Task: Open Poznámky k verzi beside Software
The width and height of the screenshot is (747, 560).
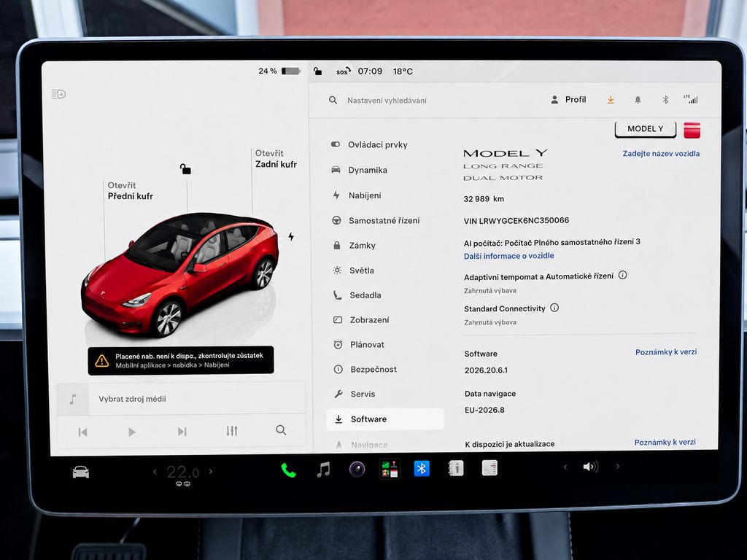Action: click(666, 352)
